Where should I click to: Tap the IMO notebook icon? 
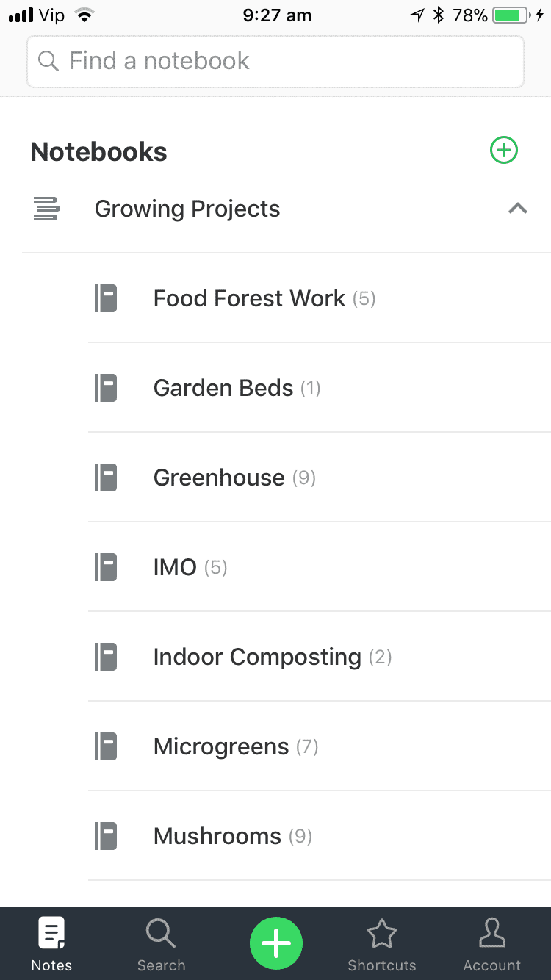pyautogui.click(x=106, y=567)
